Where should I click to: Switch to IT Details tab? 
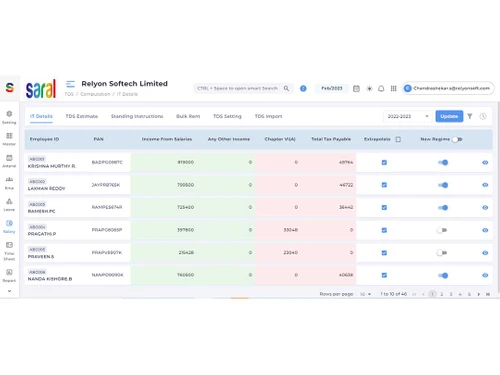tap(41, 116)
